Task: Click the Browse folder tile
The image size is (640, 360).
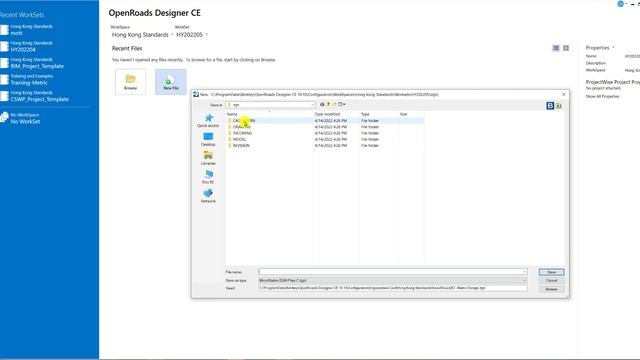Action: 130,82
